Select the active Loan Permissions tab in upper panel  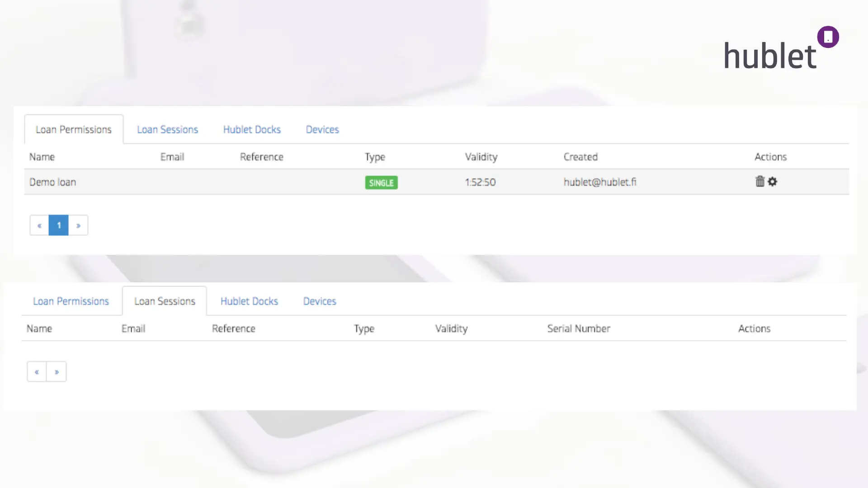(x=74, y=130)
